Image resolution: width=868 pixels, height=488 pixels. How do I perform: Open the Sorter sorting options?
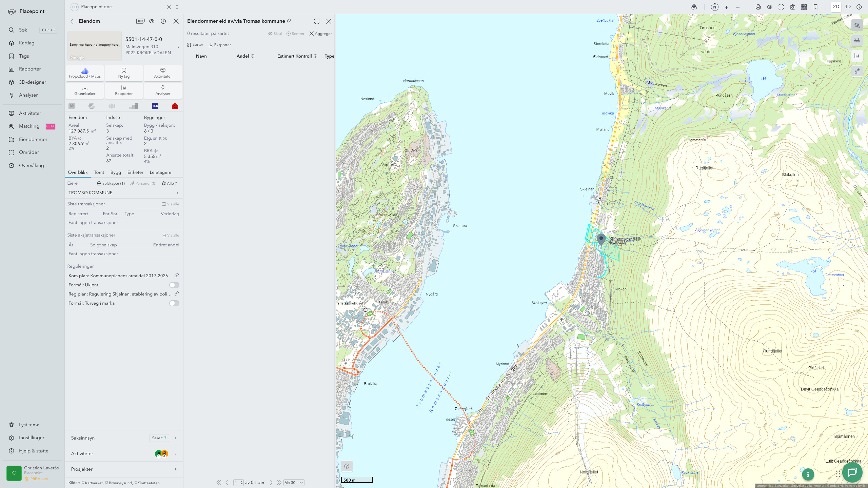click(195, 45)
